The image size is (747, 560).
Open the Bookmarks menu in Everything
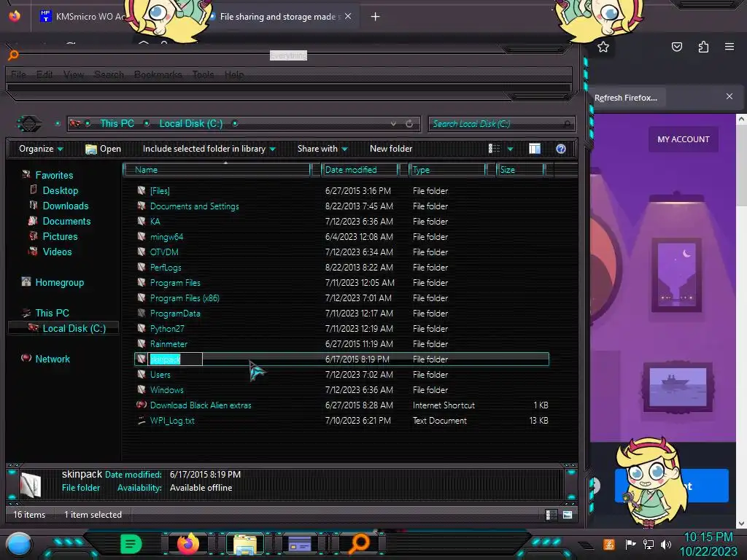pyautogui.click(x=158, y=75)
